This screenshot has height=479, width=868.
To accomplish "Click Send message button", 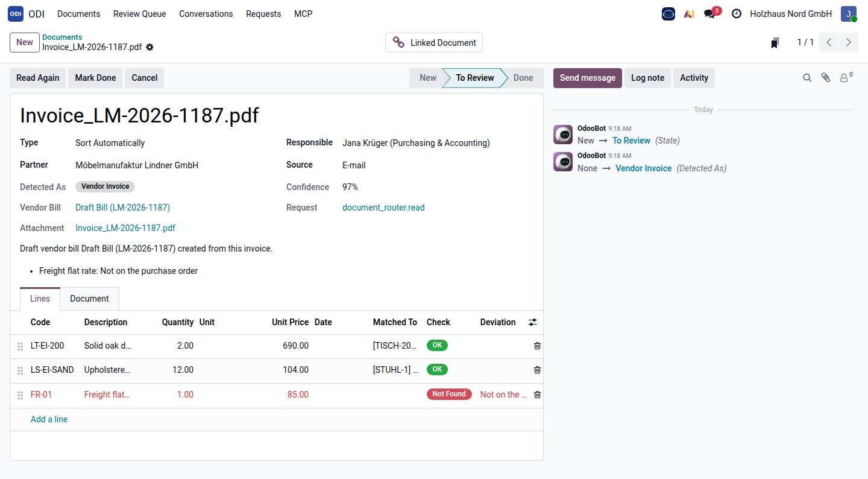I will [x=588, y=78].
